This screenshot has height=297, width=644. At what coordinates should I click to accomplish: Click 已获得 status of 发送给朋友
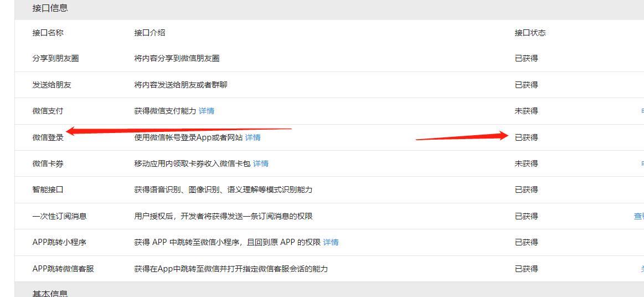(x=526, y=85)
